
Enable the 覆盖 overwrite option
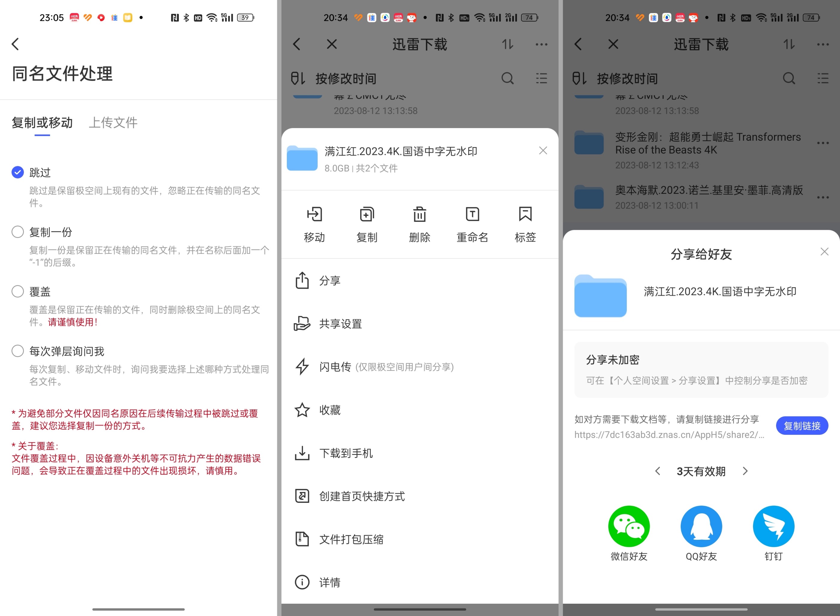17,291
